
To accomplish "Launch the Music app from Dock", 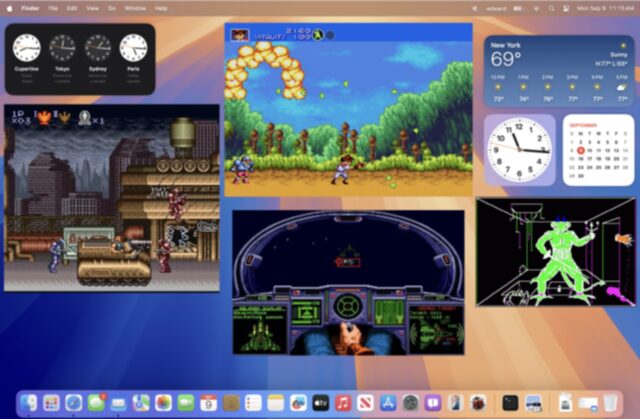I will pos(343,402).
